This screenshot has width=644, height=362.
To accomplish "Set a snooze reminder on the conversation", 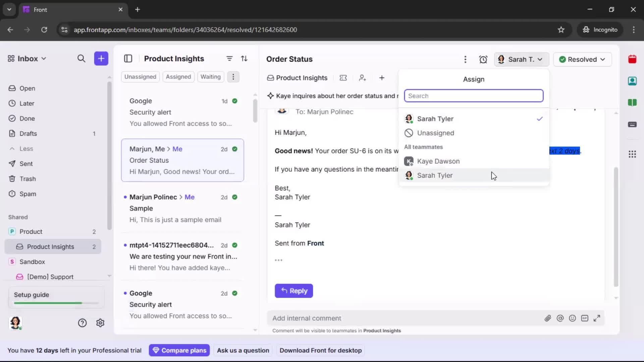I will [484, 59].
